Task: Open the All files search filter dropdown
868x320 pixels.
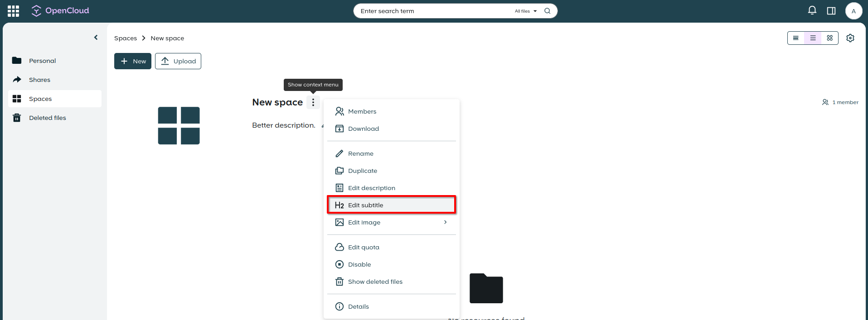Action: tap(525, 11)
